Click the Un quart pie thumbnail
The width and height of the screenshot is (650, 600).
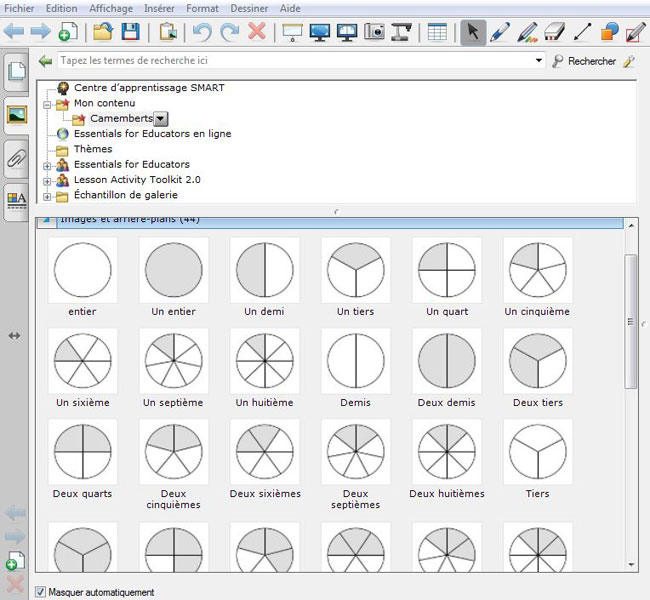tap(447, 270)
